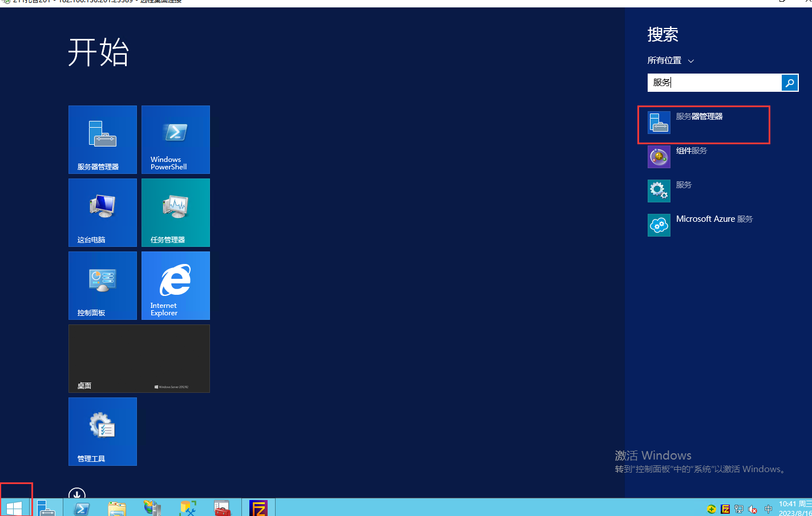Launch the 任务管理器 tile
The image size is (812, 516).
(176, 213)
